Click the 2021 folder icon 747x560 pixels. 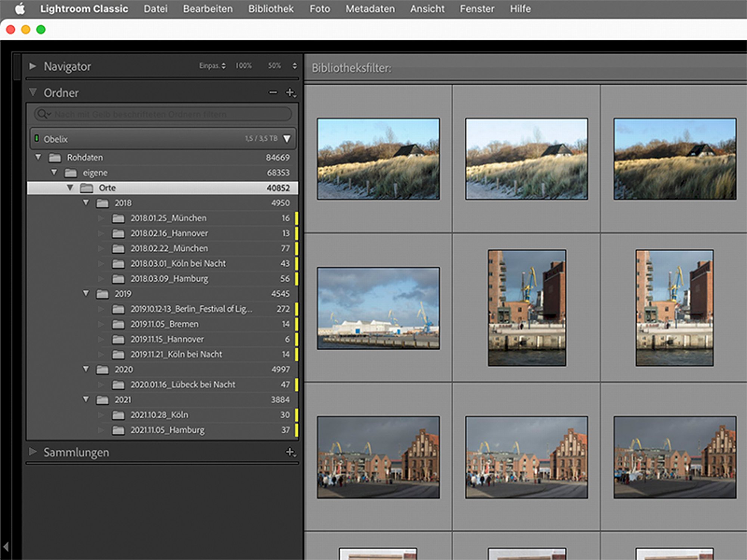pos(102,400)
